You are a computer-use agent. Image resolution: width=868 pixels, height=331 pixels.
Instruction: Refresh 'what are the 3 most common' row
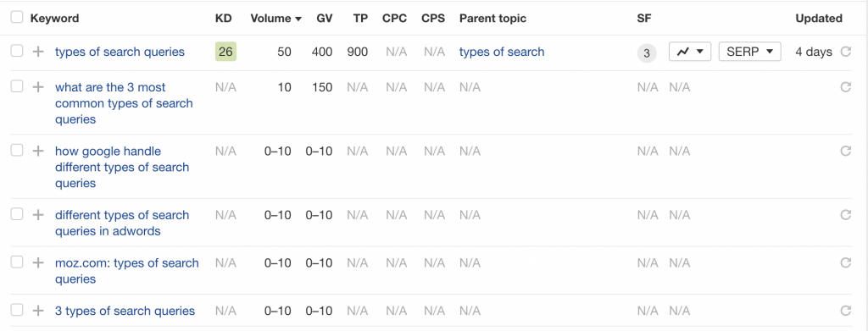pos(845,87)
